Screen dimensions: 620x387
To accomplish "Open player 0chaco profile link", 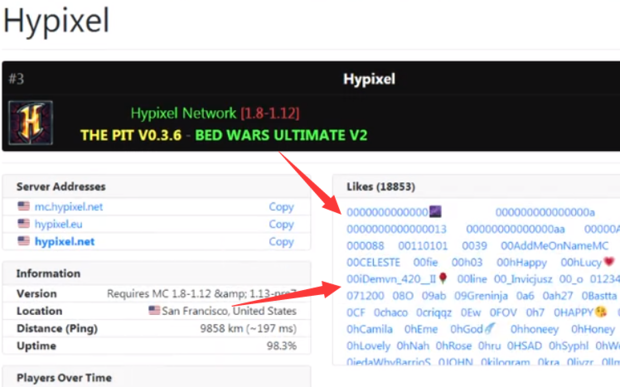I will click(391, 312).
